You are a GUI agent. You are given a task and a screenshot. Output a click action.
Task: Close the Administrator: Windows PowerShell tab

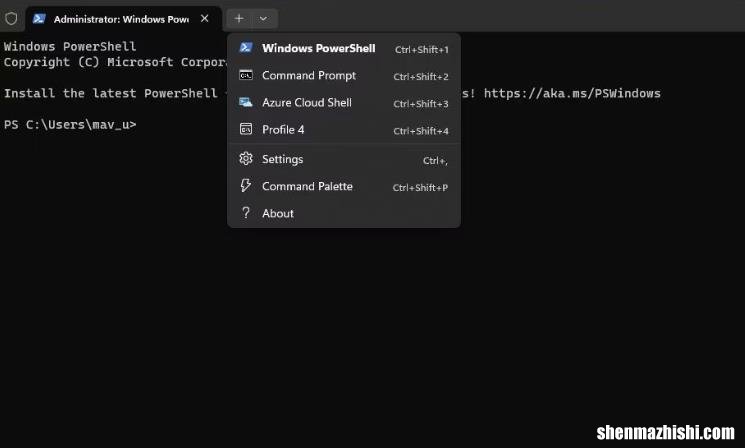[205, 19]
